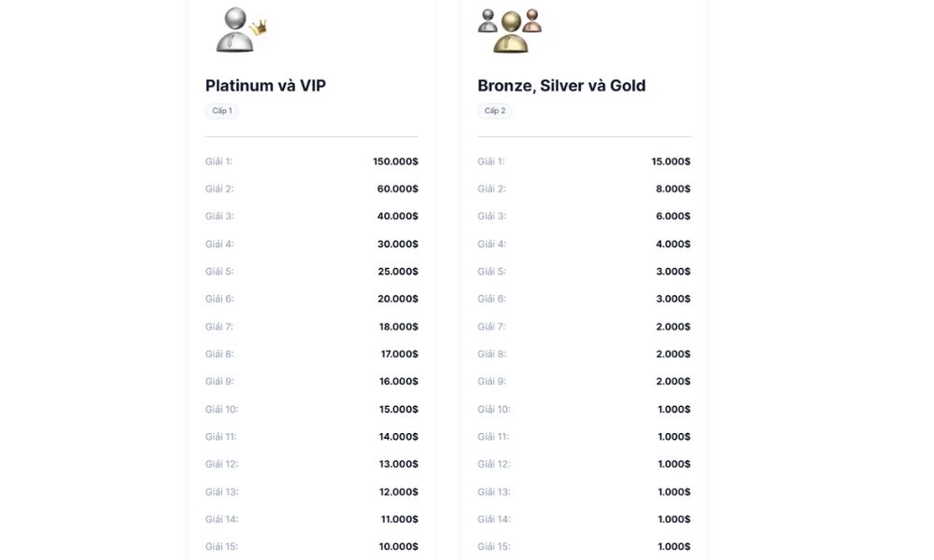This screenshot has width=934, height=560.
Task: Click the 10.000$ Giải 15 amount
Action: (399, 546)
